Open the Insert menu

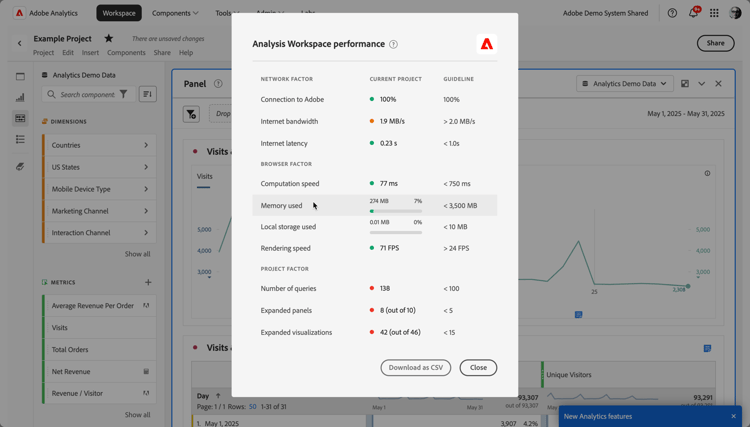(90, 53)
